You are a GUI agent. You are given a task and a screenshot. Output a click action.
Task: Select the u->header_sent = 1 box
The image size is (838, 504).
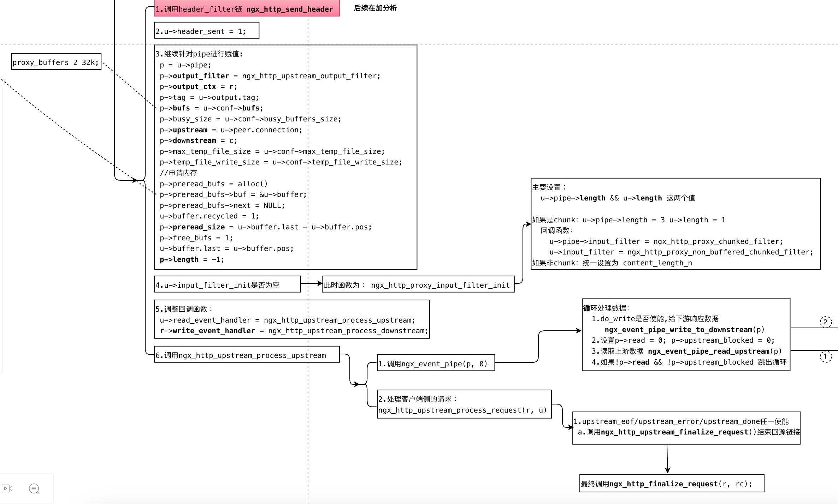(x=206, y=31)
